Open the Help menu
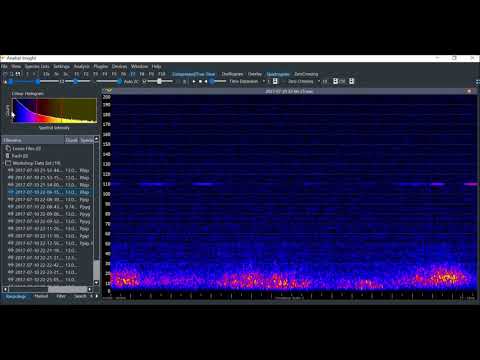Screen dimensions: 480x360 [x=156, y=66]
